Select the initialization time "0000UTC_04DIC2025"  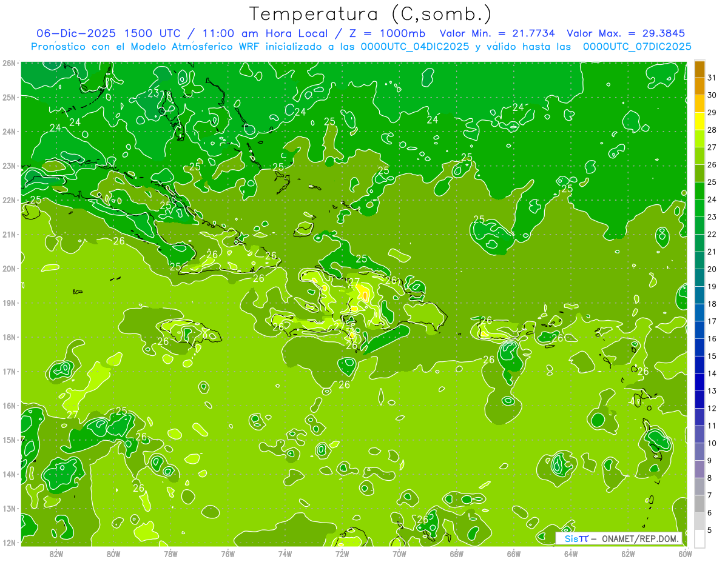(415, 46)
